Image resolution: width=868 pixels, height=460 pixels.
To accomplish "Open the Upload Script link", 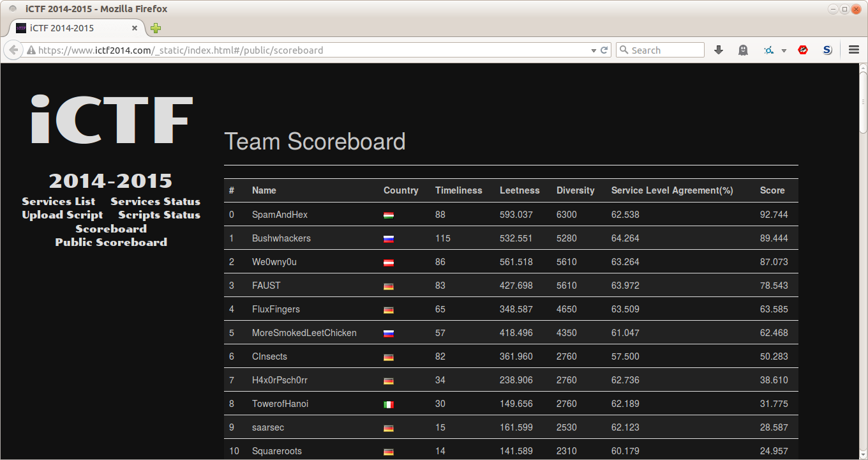I will pyautogui.click(x=63, y=215).
